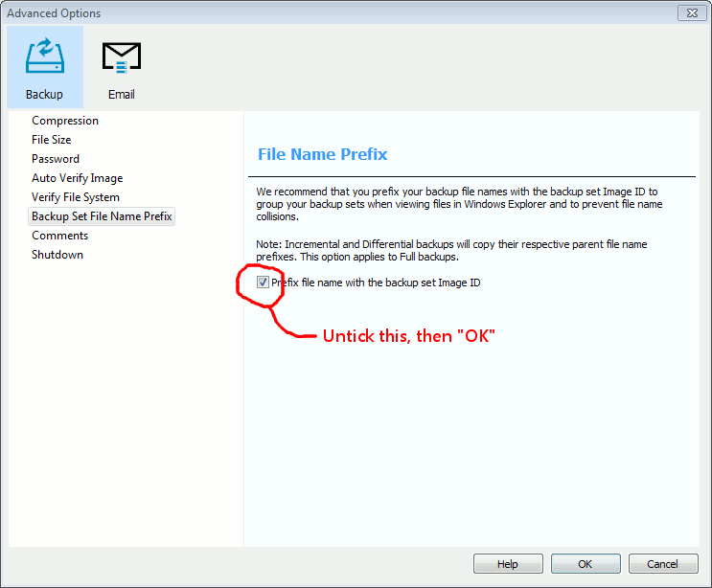Confirm with the OK button
The image size is (712, 588).
(x=586, y=564)
